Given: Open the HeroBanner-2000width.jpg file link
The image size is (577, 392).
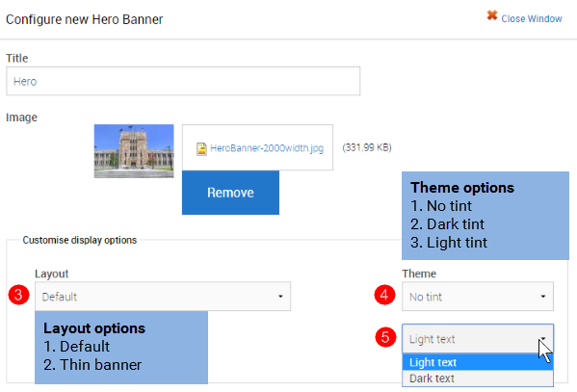Looking at the screenshot, I should 267,148.
